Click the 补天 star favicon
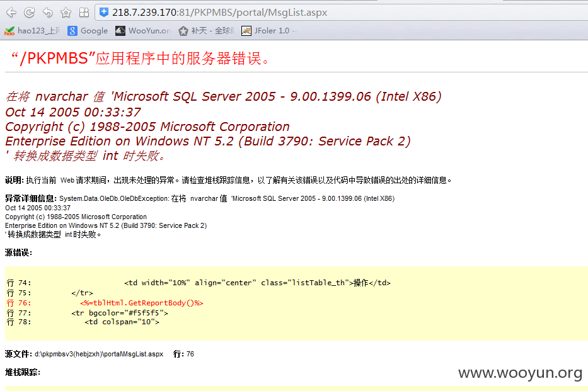The width and height of the screenshot is (588, 391). tap(183, 31)
